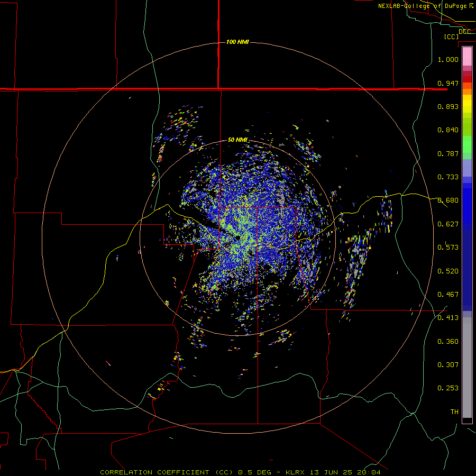Click the KLRX station identifier
The height and width of the screenshot is (476, 476).
point(296,472)
